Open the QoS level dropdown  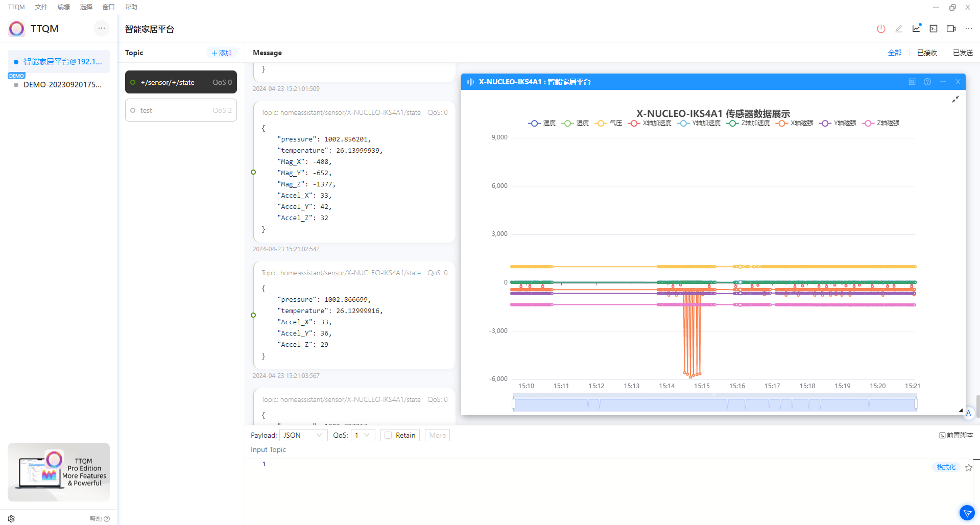363,435
